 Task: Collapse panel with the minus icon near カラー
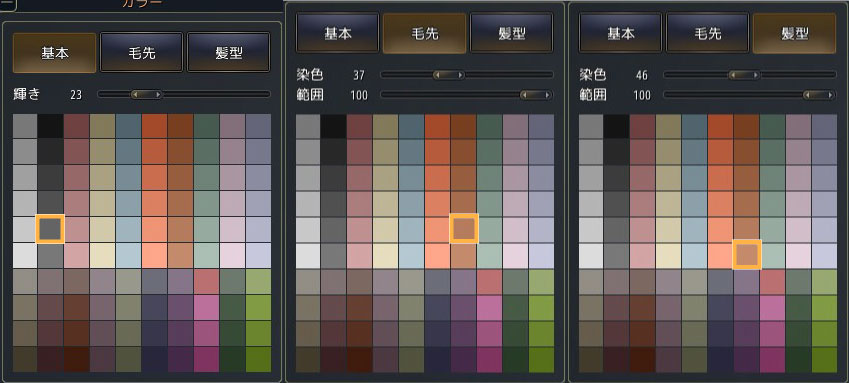coord(8,5)
